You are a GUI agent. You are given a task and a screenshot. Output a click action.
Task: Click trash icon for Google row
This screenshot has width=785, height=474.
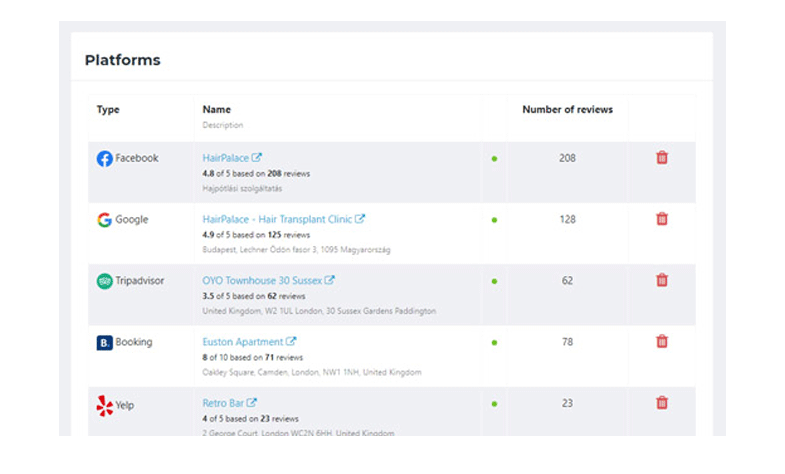661,219
